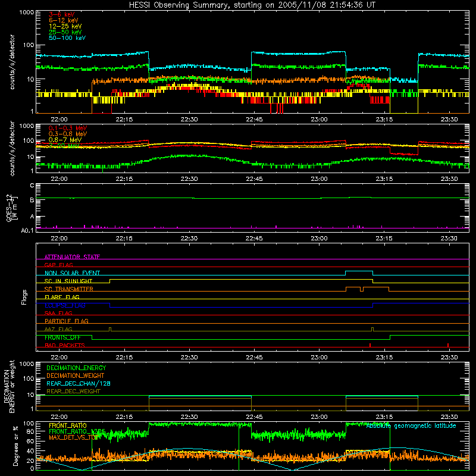This screenshot has height=476, width=476.
Task: Select the red BAD_PACKETS label
Action: pyautogui.click(x=65, y=345)
